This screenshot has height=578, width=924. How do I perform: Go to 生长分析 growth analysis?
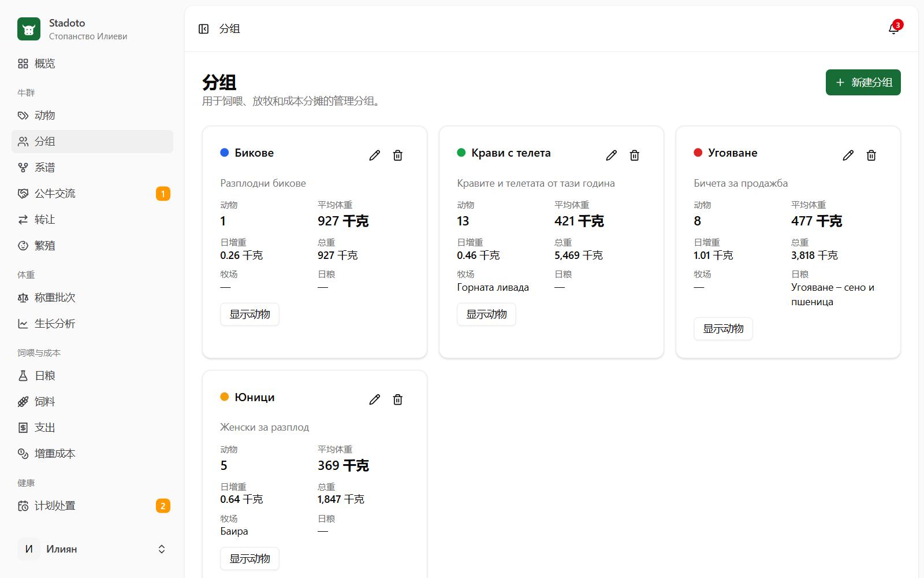[x=92, y=324]
